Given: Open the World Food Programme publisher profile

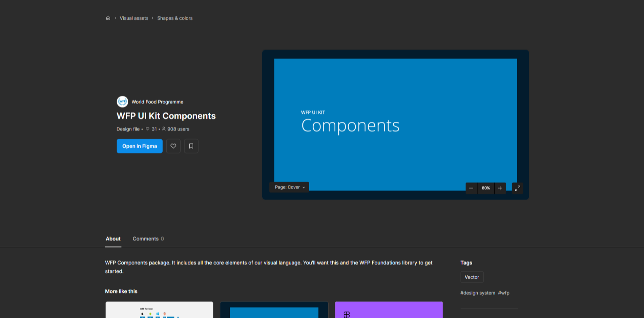Looking at the screenshot, I should pyautogui.click(x=157, y=102).
